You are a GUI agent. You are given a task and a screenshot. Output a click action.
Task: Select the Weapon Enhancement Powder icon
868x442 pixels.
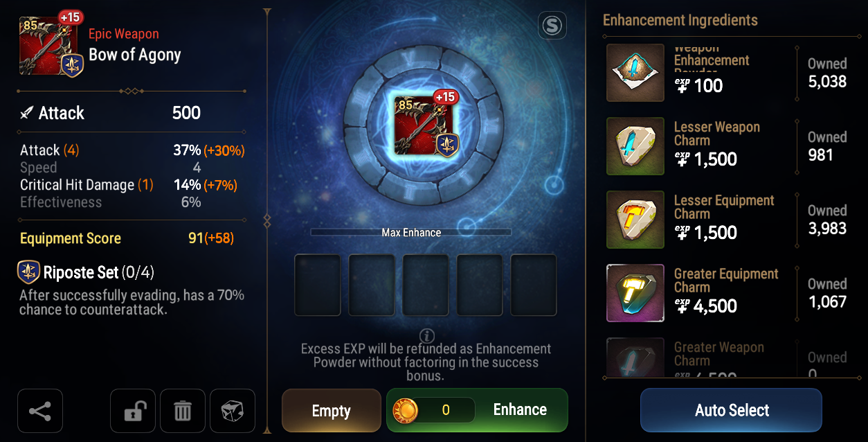pyautogui.click(x=635, y=73)
